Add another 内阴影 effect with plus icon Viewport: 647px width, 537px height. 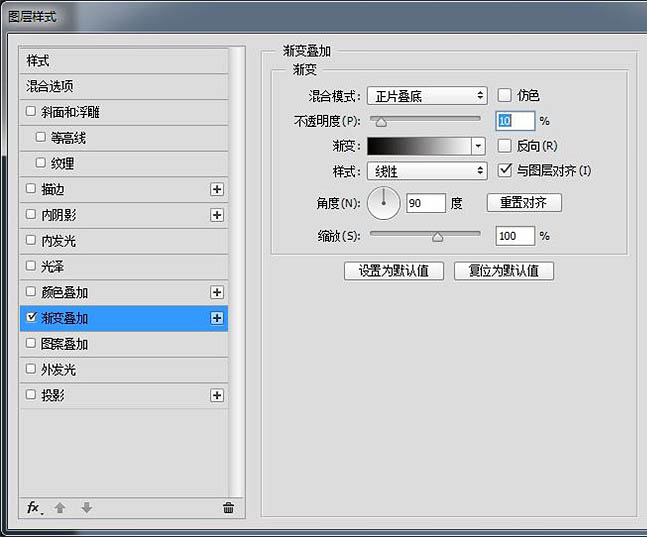tap(216, 215)
